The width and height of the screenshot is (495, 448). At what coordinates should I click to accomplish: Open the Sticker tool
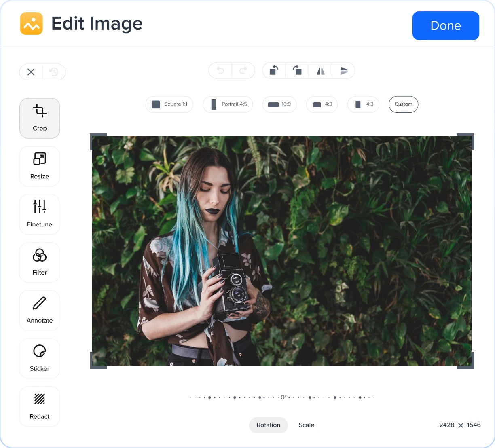[40, 359]
